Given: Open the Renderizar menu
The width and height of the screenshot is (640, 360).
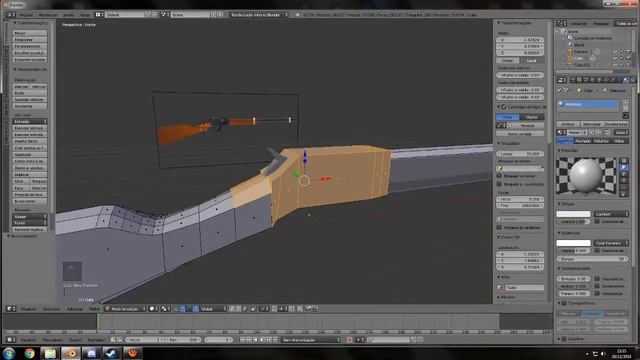Looking at the screenshot, I should [48, 14].
